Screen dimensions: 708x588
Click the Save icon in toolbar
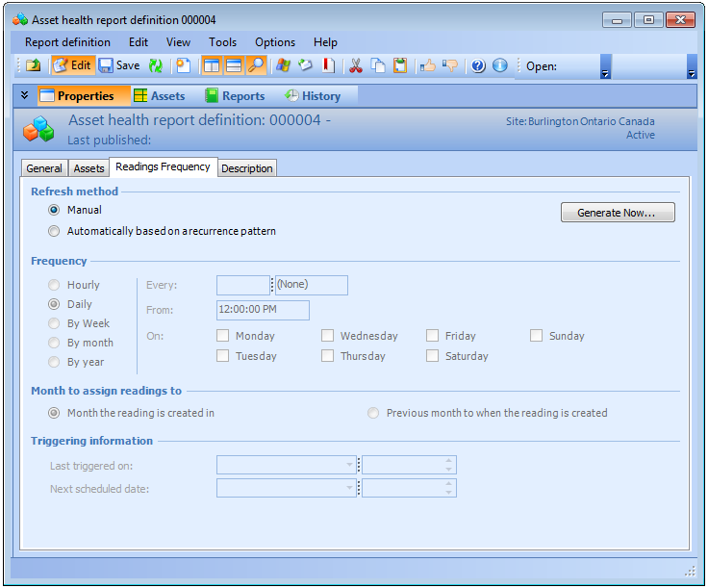(118, 65)
